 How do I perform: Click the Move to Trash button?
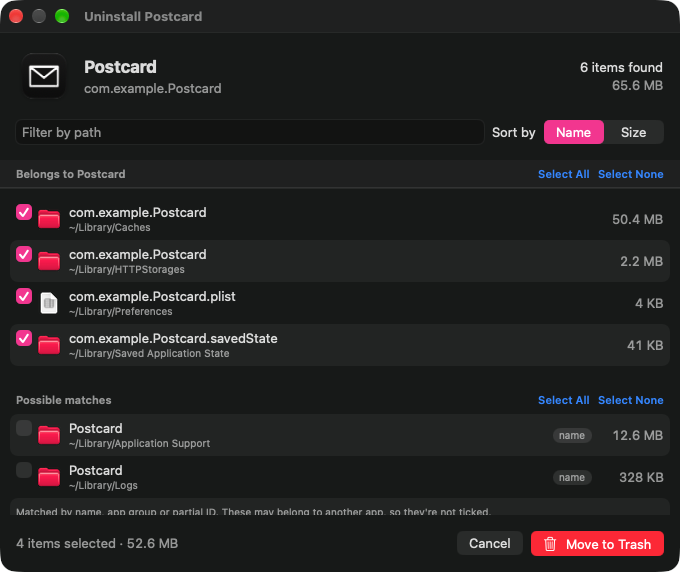[597, 543]
